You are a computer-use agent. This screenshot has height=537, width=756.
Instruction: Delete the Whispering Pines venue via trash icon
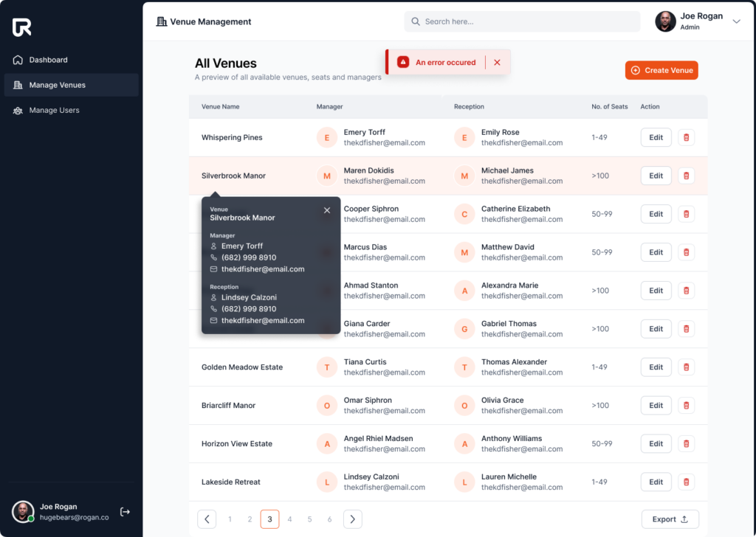point(686,137)
